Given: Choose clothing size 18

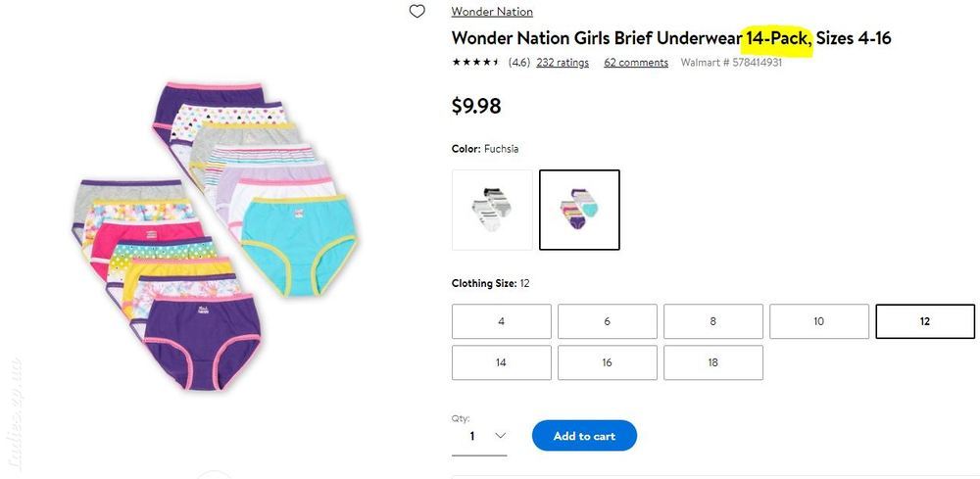Looking at the screenshot, I should click(713, 362).
